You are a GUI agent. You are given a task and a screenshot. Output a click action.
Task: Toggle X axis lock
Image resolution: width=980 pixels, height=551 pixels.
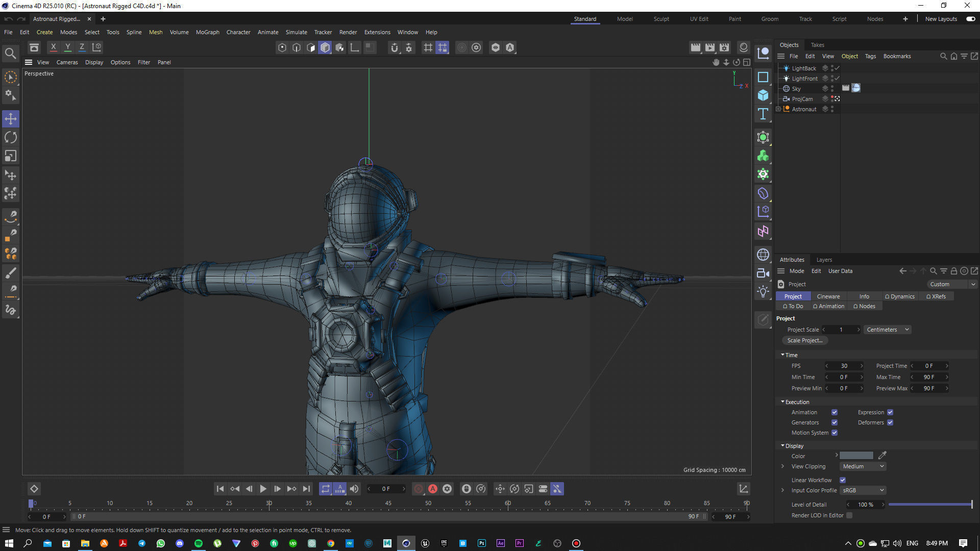coord(53,47)
